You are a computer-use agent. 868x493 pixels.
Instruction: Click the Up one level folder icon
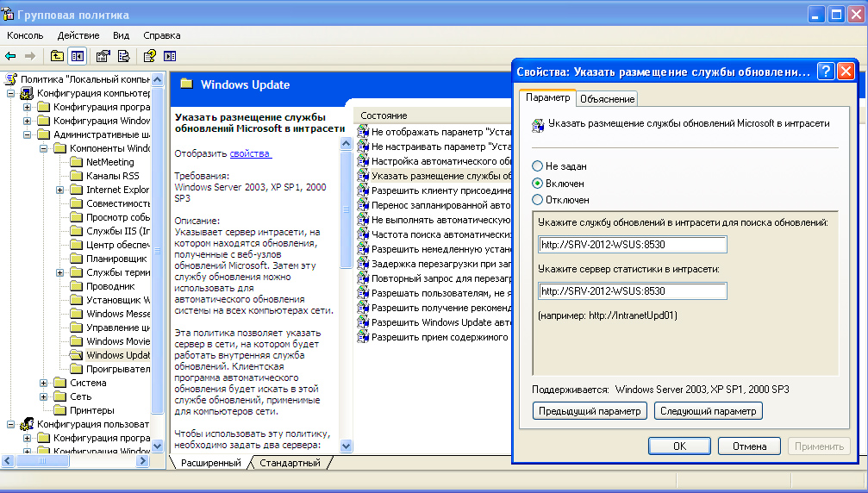click(x=57, y=56)
